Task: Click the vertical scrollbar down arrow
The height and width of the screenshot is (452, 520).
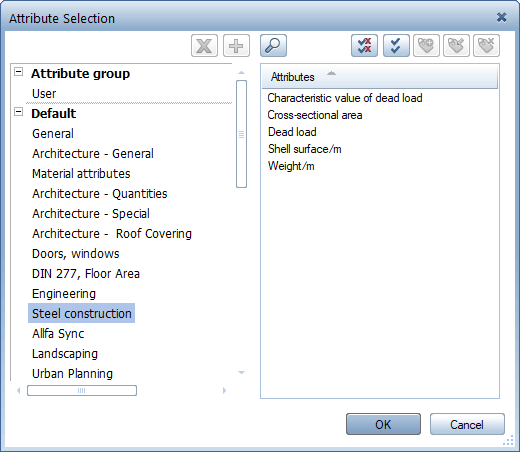Action: pos(241,372)
